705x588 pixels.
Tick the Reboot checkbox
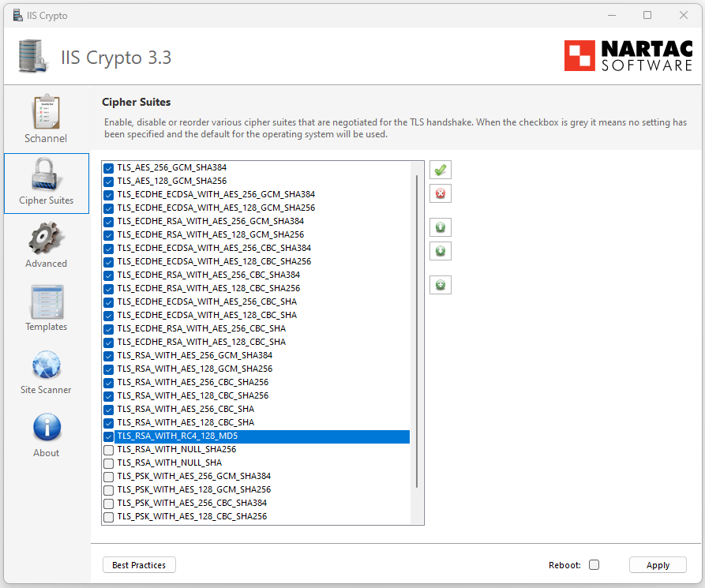pyautogui.click(x=594, y=564)
